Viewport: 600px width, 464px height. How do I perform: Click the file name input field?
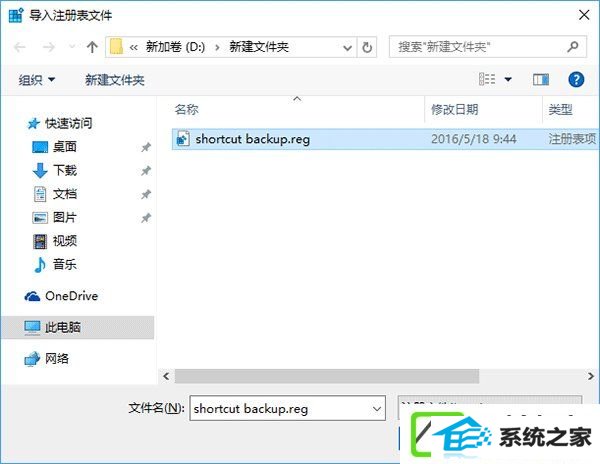click(280, 409)
